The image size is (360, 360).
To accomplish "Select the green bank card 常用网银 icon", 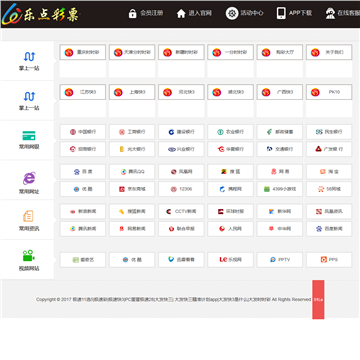I will [29, 136].
